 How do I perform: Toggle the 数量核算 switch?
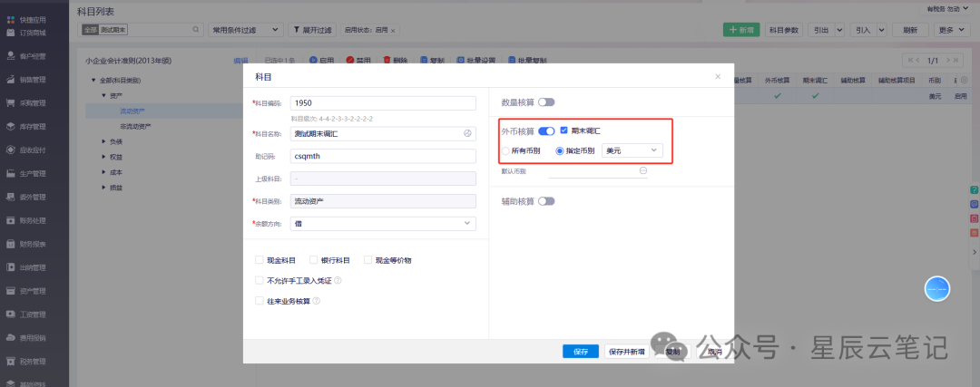[546, 102]
